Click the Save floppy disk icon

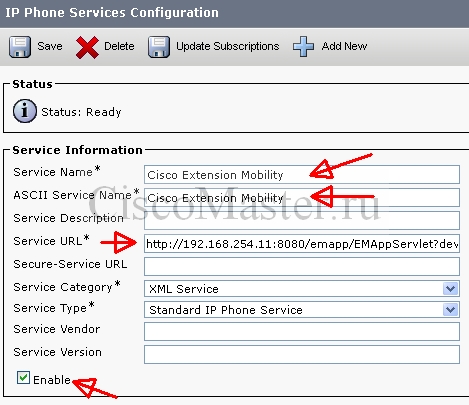coord(20,47)
